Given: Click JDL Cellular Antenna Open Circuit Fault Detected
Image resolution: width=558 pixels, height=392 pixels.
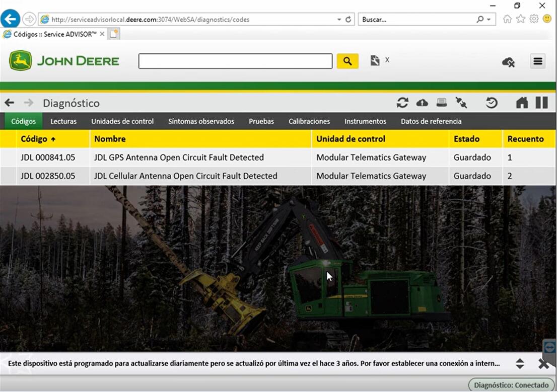Looking at the screenshot, I should pos(186,176).
